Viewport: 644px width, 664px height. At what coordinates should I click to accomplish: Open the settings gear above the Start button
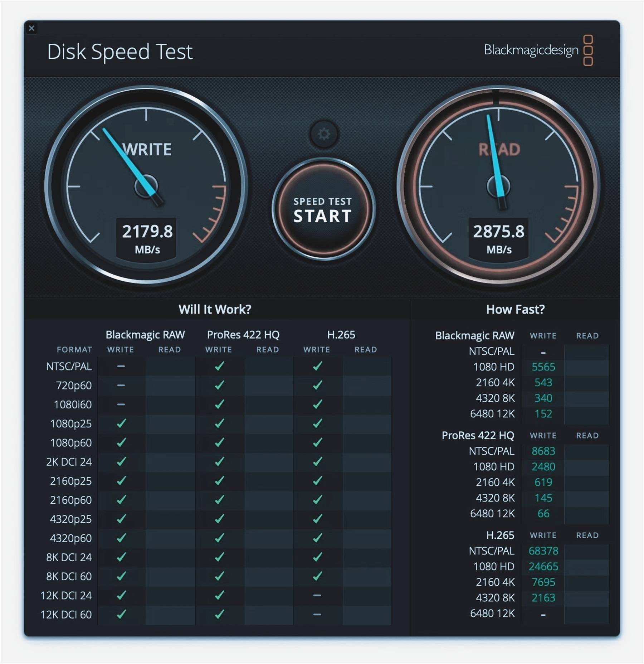pyautogui.click(x=324, y=134)
